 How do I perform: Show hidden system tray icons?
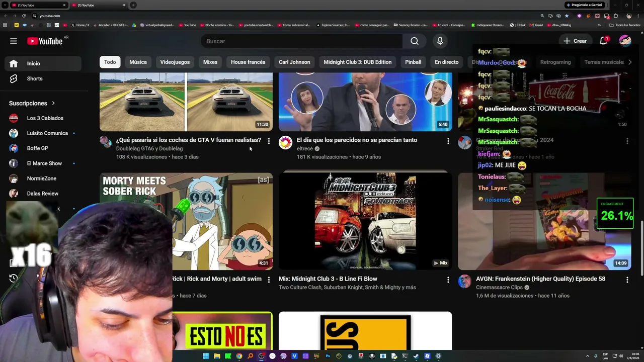588,356
